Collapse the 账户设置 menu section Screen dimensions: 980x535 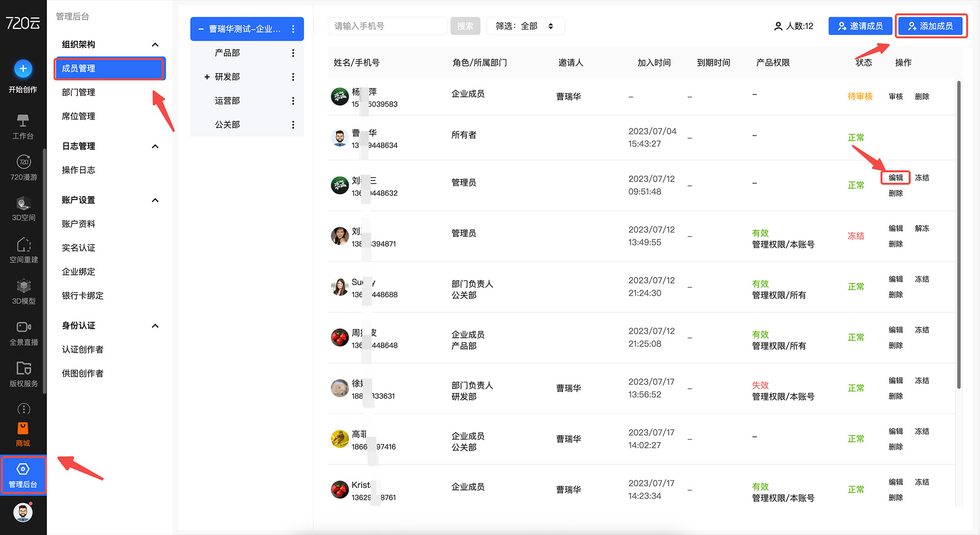pyautogui.click(x=155, y=200)
